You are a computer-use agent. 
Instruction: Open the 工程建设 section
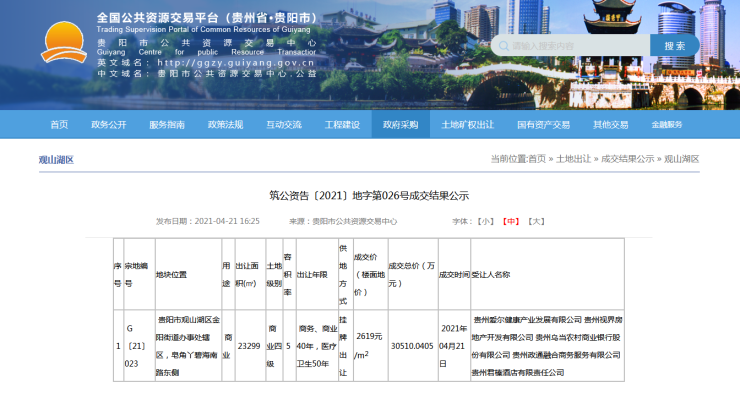coord(342,125)
